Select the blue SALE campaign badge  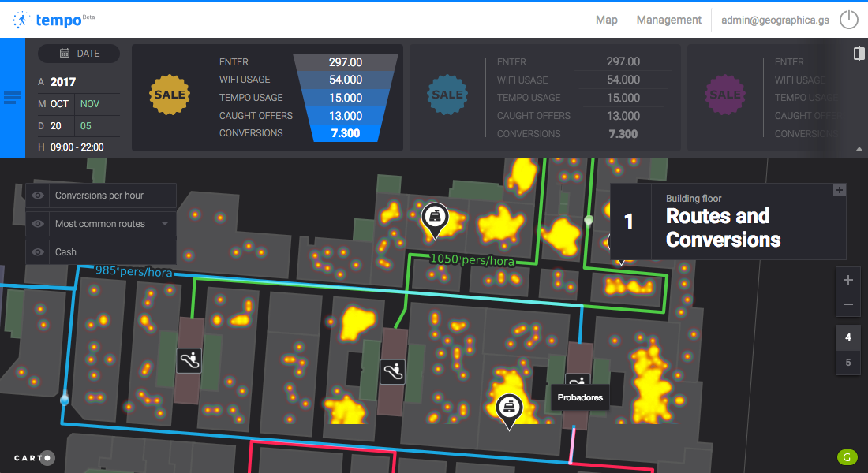tap(447, 95)
